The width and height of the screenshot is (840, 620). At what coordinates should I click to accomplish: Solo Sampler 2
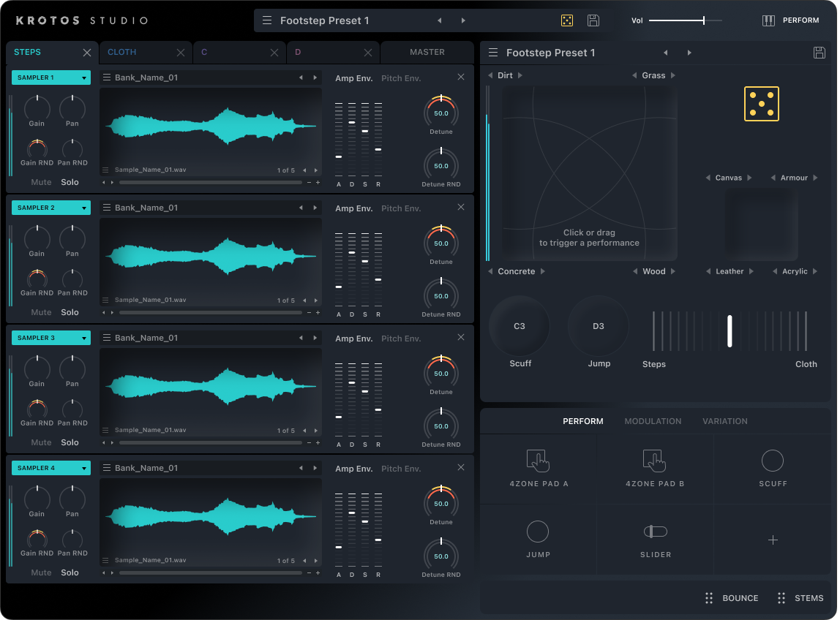tap(70, 312)
